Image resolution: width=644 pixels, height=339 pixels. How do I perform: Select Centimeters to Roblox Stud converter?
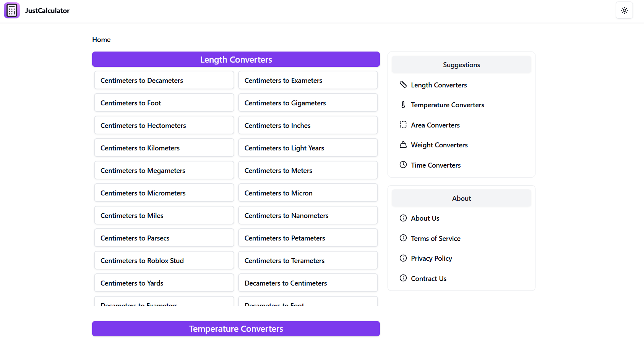(164, 261)
